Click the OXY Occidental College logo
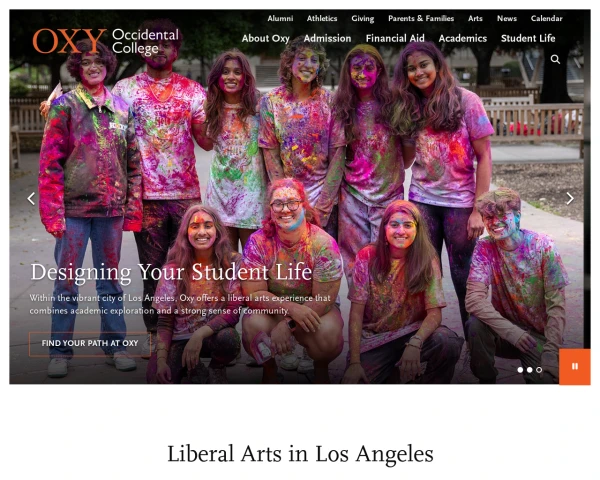 [106, 41]
